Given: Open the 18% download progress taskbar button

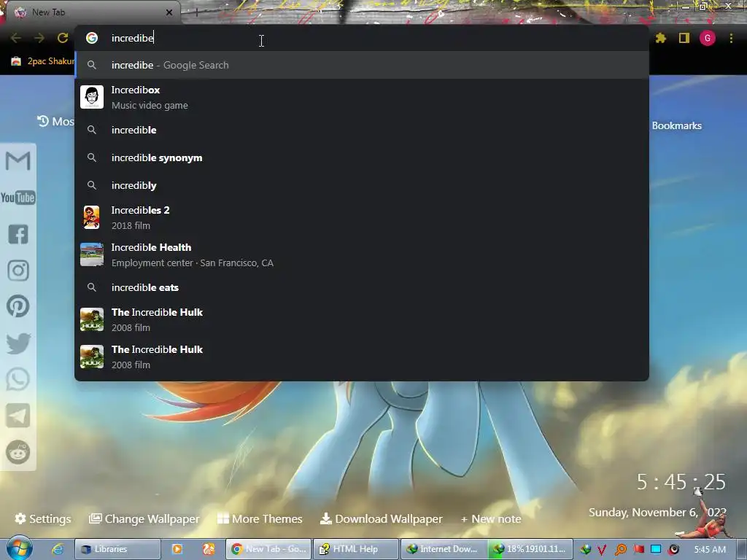Looking at the screenshot, I should (x=530, y=549).
